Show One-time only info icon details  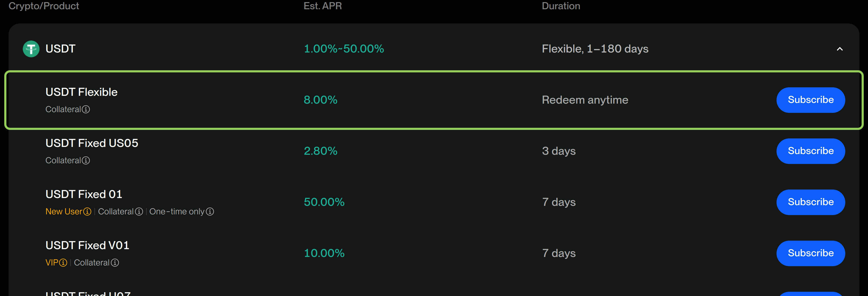(x=210, y=211)
